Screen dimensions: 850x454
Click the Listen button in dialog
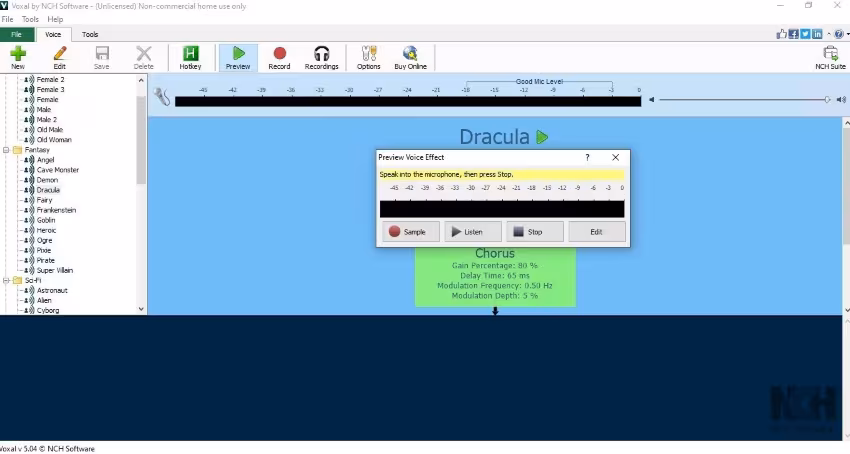click(473, 232)
